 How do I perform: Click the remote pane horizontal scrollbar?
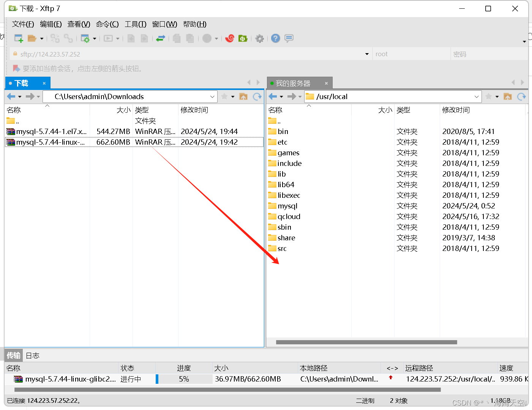point(366,342)
